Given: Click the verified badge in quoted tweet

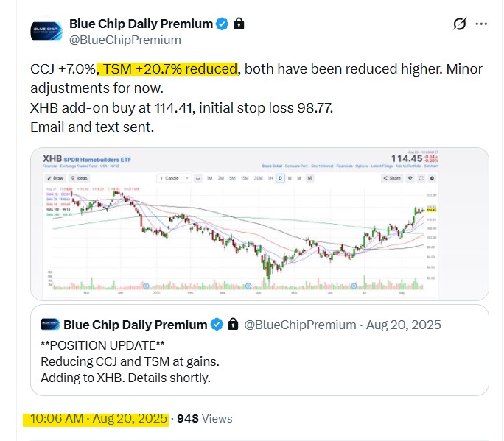Looking at the screenshot, I should pyautogui.click(x=217, y=324).
